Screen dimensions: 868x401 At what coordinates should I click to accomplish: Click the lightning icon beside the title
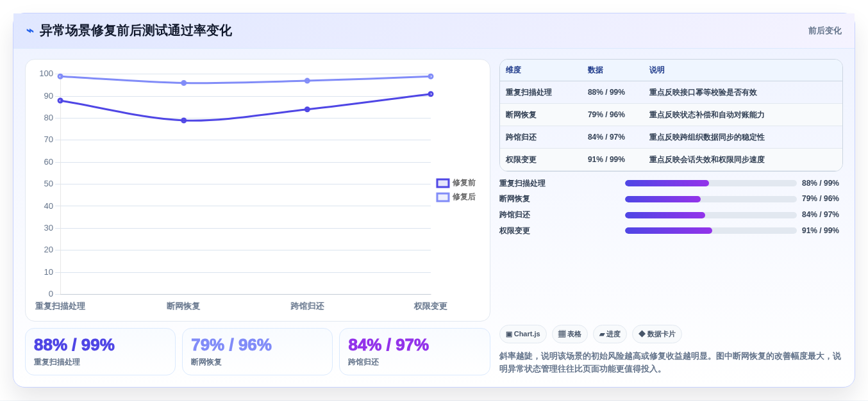pyautogui.click(x=30, y=31)
